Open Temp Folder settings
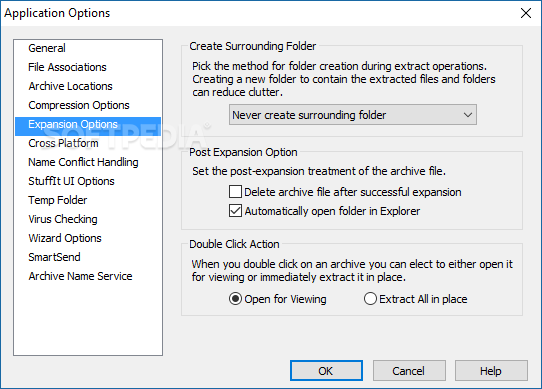This screenshot has width=542, height=389. pos(58,200)
